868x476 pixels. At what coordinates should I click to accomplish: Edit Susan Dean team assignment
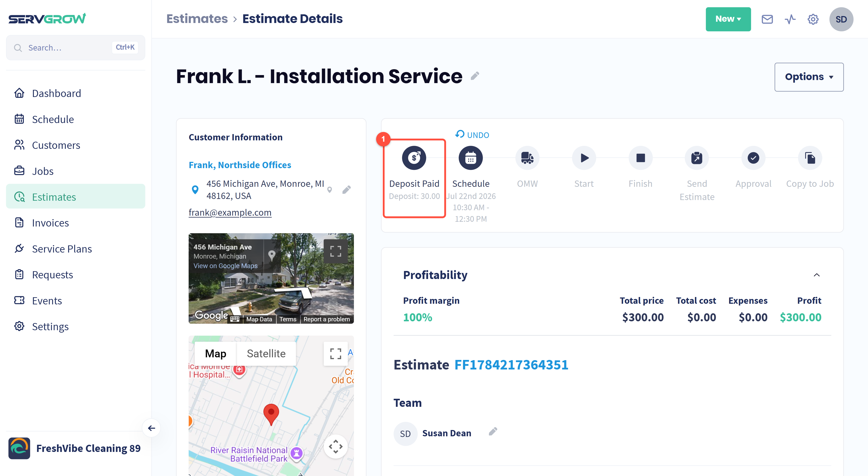pos(493,432)
